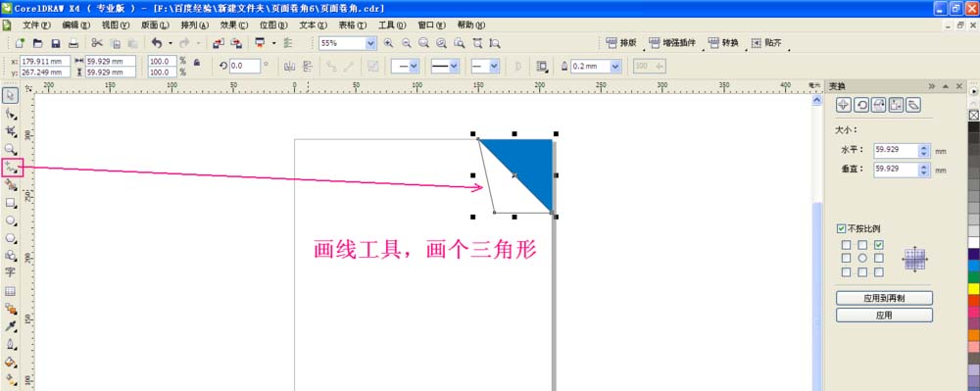Screen dimensions: 980x391
Task: Check the top-center anchor point checkbox
Action: pyautogui.click(x=862, y=244)
